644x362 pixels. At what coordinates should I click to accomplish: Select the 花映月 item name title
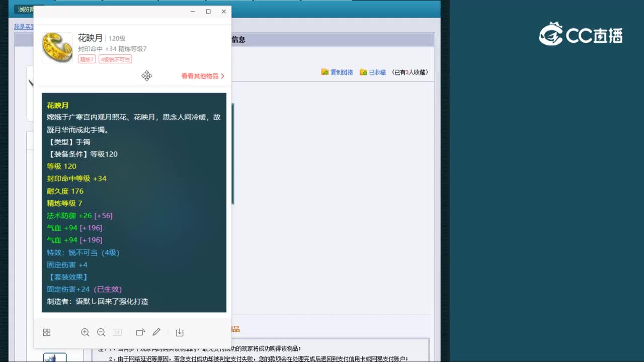point(90,38)
